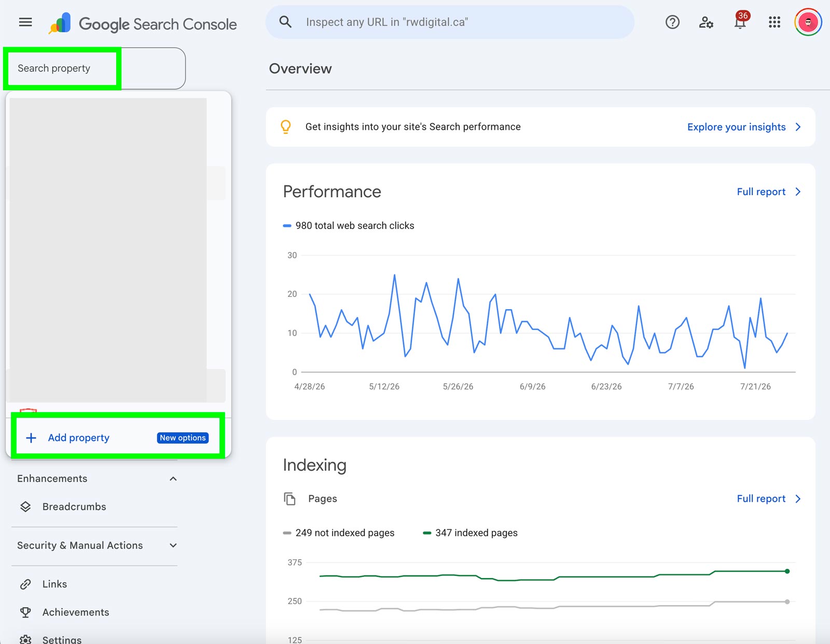Click the 375 axis value in Indexing chart
The width and height of the screenshot is (830, 644).
coord(295,563)
